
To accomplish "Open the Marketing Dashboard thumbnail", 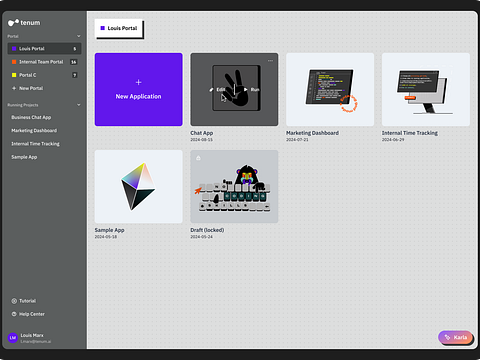I will coord(330,89).
